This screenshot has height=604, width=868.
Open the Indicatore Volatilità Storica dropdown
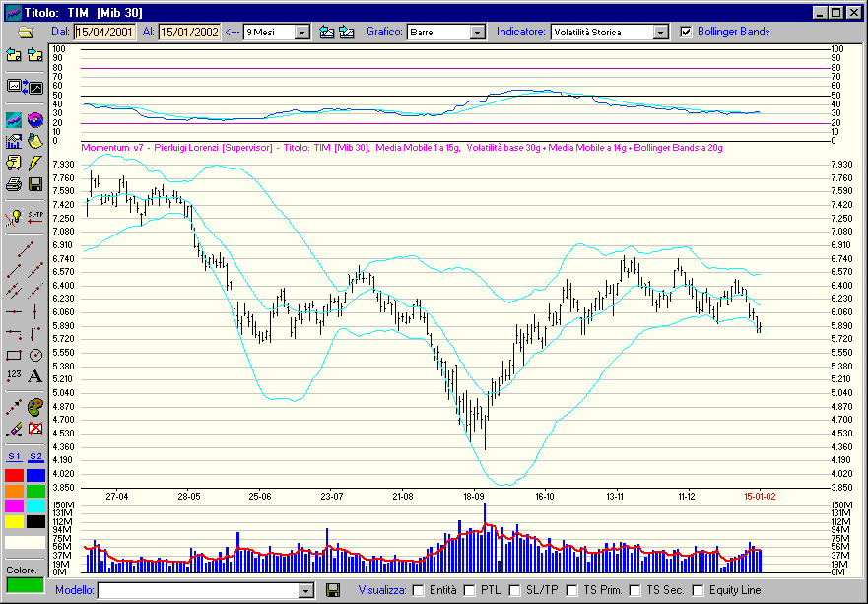pos(660,33)
